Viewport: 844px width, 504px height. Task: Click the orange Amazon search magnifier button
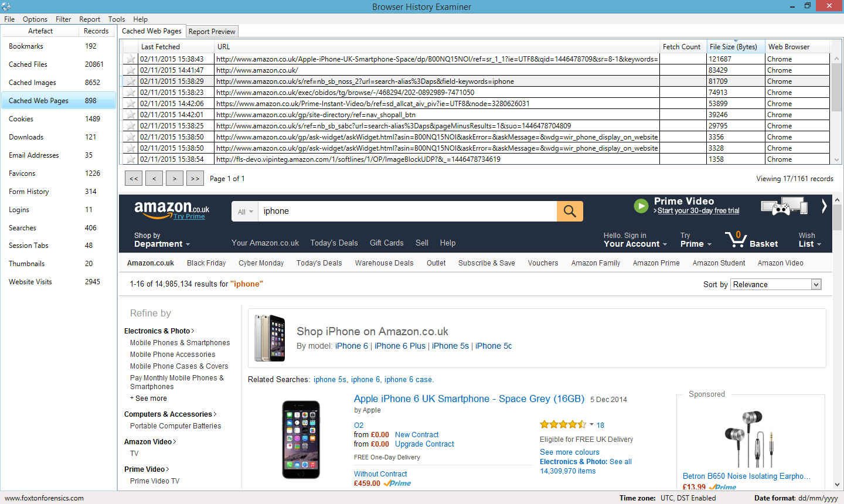(x=570, y=211)
